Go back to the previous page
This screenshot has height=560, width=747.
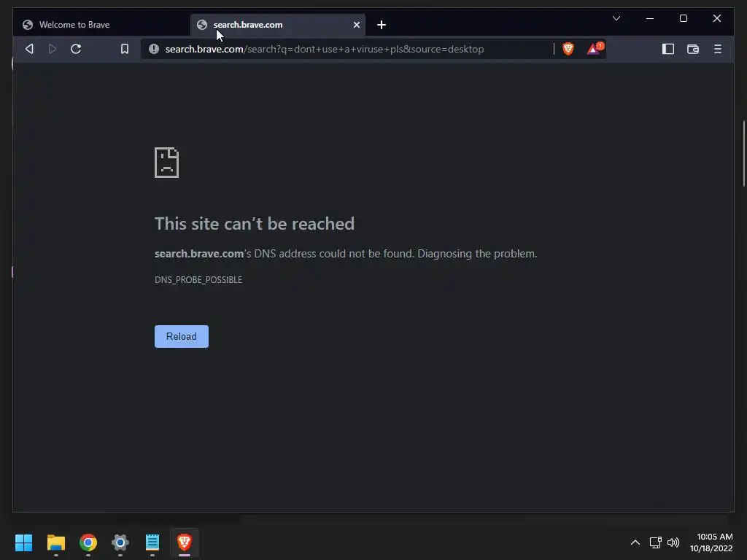29,49
